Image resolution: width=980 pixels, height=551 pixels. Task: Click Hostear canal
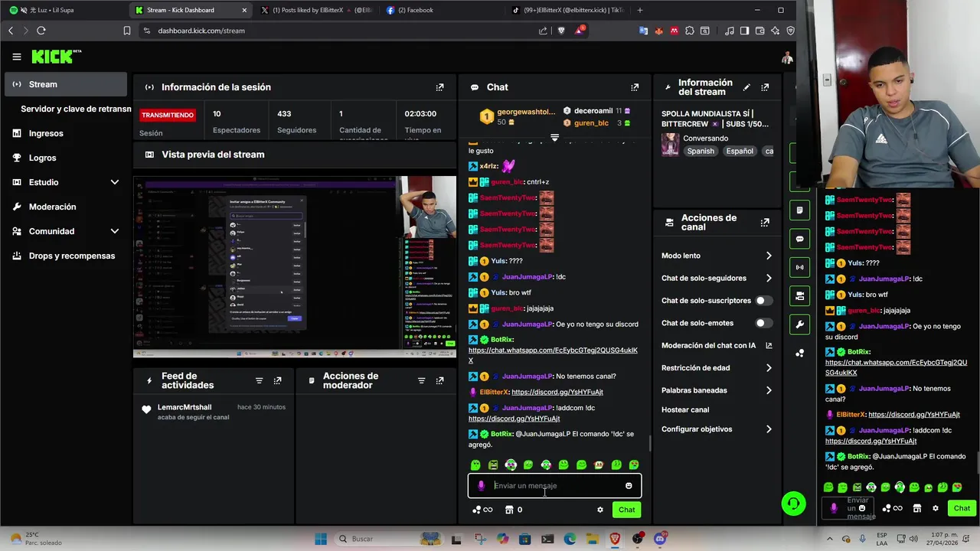(685, 409)
